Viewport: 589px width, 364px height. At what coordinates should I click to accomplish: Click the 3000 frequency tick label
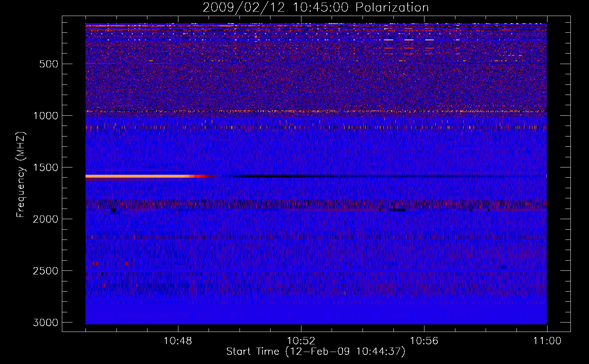pos(46,323)
